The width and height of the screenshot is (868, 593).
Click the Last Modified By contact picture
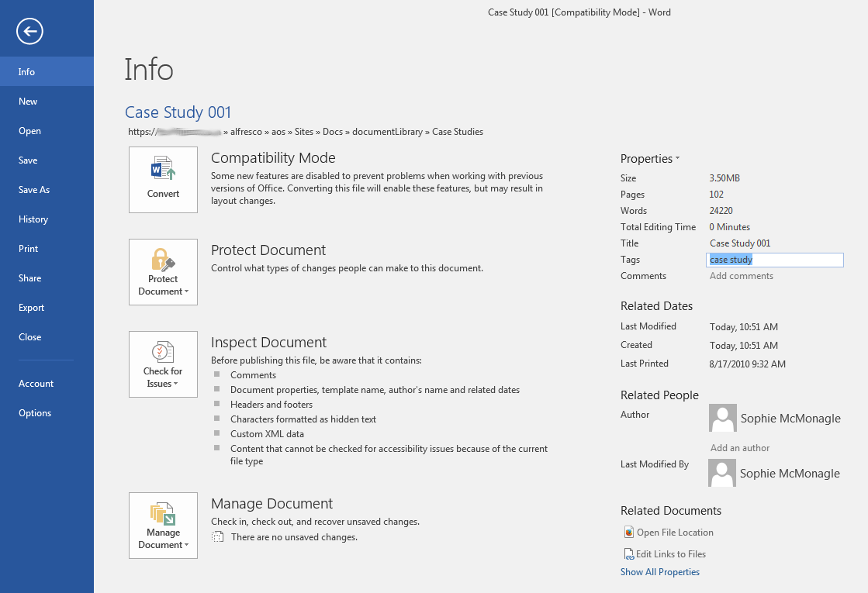(x=721, y=473)
